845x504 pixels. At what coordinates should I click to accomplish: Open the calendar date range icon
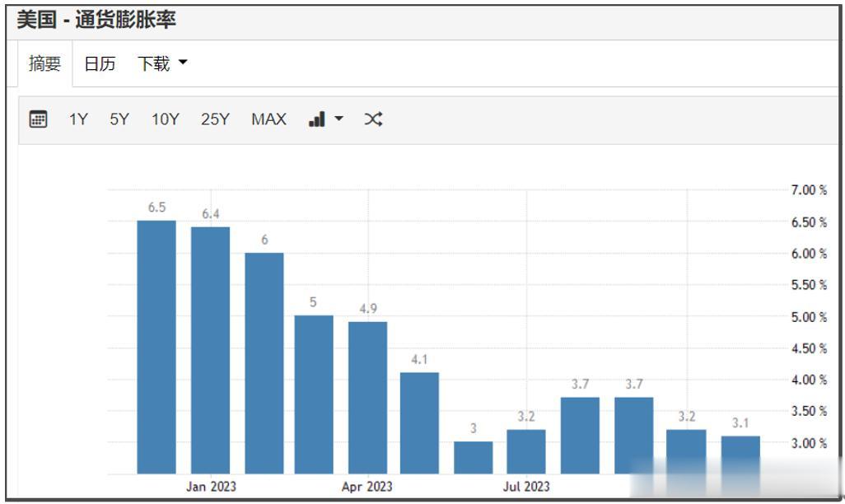click(x=38, y=119)
